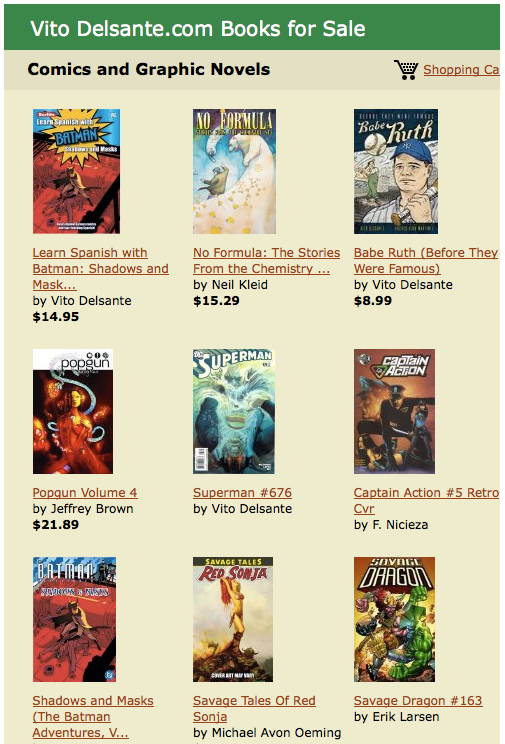Click the Popgun Volume 4 cover image
The image size is (505, 744).
pos(73,411)
